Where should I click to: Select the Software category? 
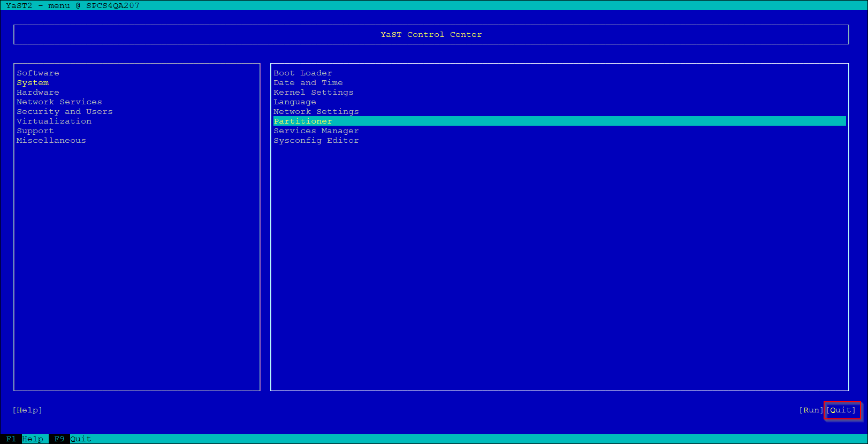coord(38,73)
